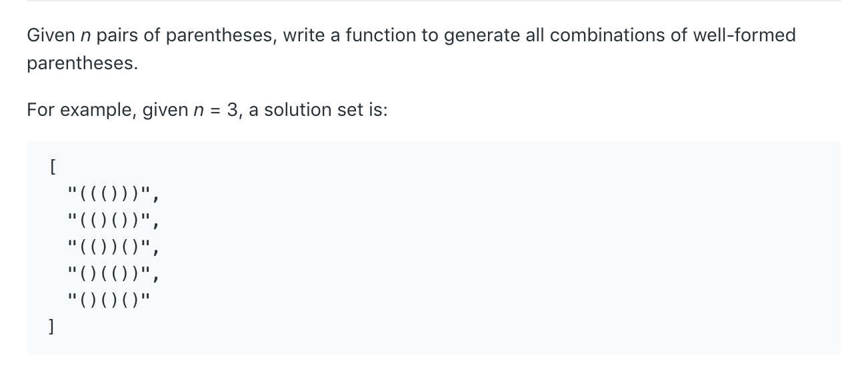Screen dimensions: 868x381
Task: Click the phrase "solution set is:"
Action: point(327,110)
